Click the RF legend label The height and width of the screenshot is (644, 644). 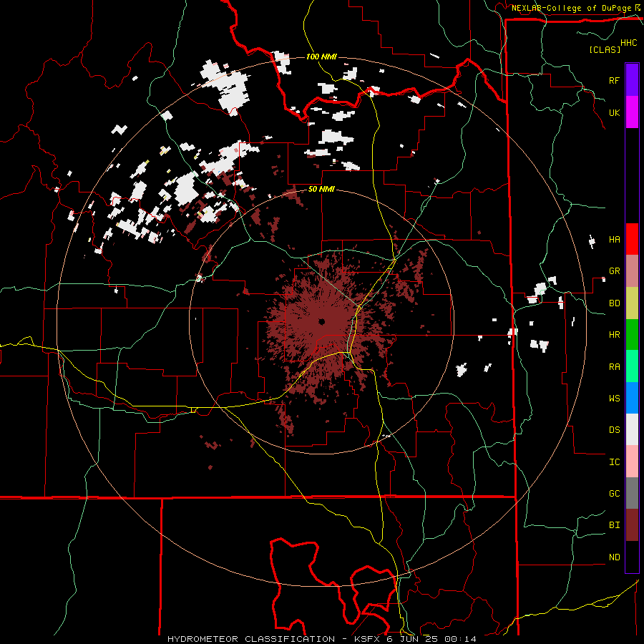614,80
